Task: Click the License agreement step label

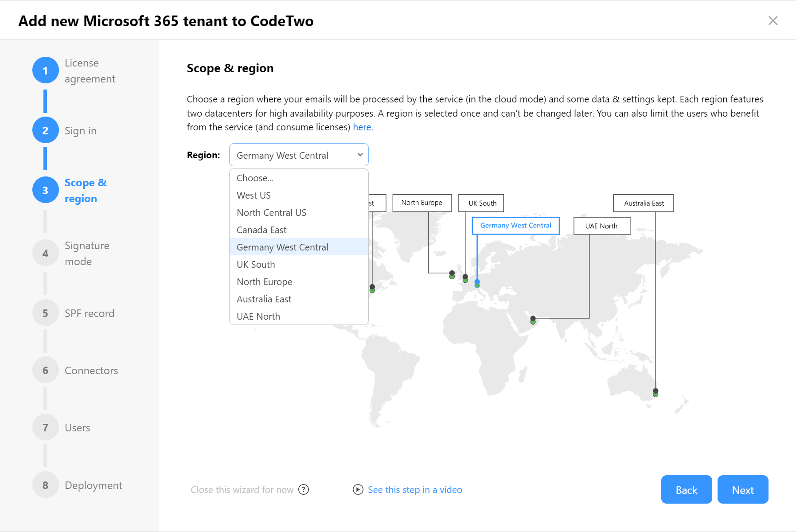Action: [x=90, y=71]
